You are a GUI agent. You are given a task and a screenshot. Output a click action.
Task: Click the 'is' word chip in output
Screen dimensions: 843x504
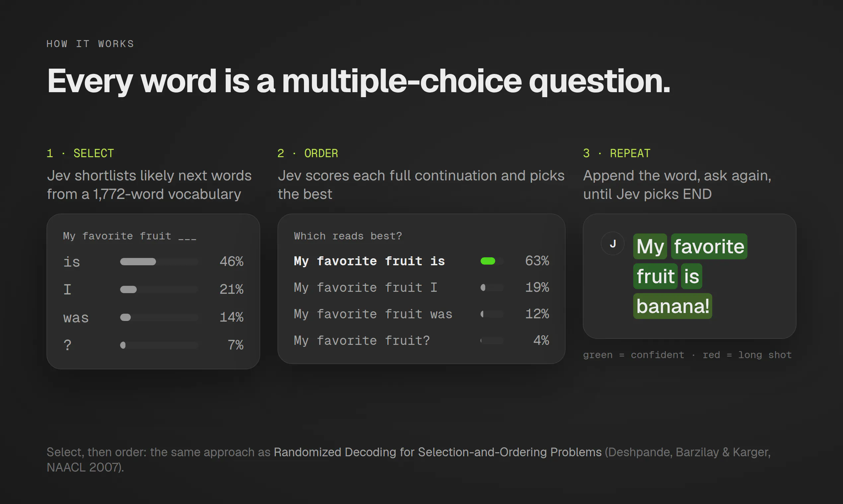[692, 276]
